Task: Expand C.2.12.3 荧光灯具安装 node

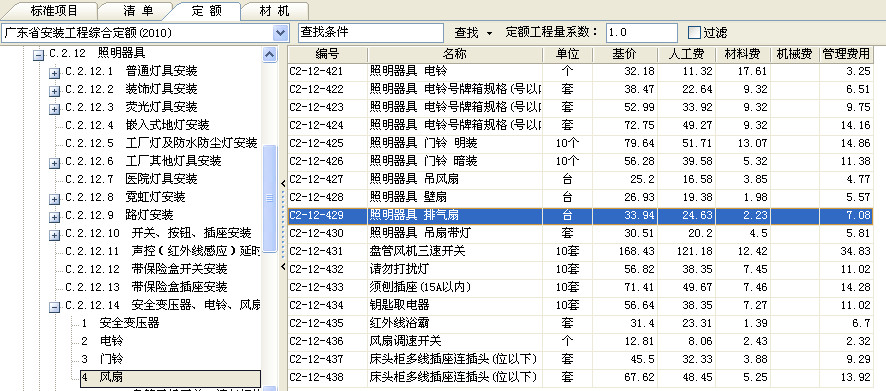Action: (54, 109)
